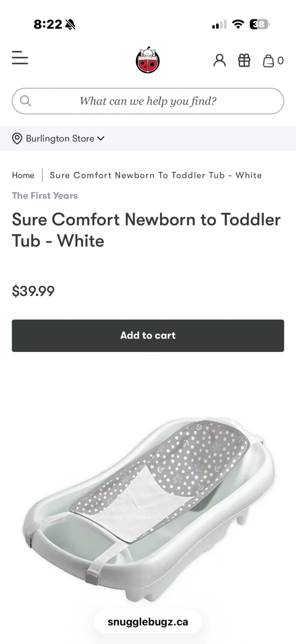Tap the 8:22 status bar clock
This screenshot has width=296, height=644.
(x=48, y=25)
